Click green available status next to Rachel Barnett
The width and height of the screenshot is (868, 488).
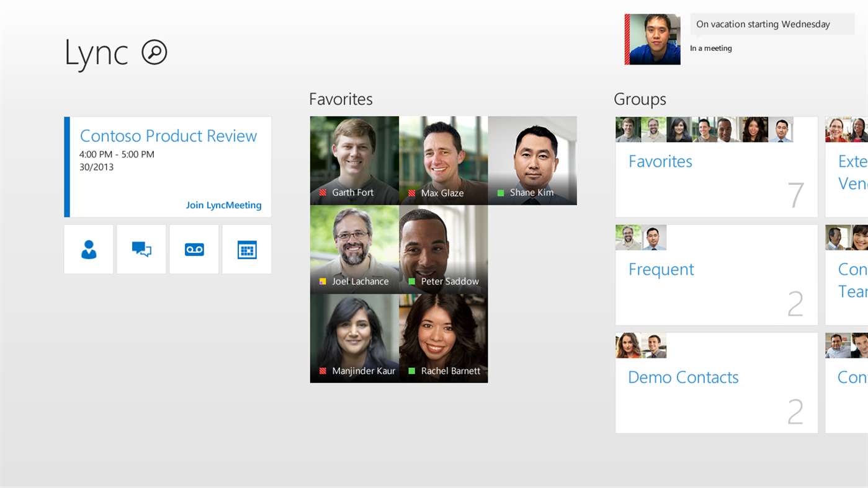pyautogui.click(x=411, y=371)
